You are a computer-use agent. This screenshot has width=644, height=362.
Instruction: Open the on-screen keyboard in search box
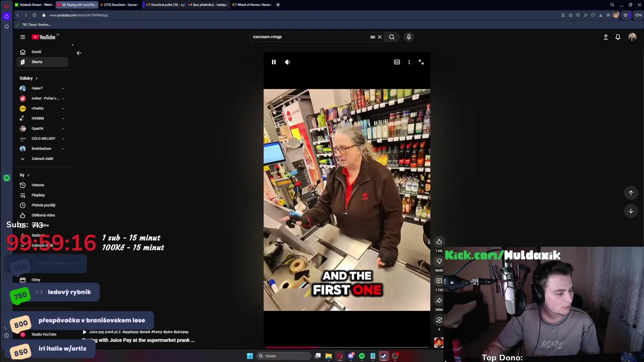[373, 37]
